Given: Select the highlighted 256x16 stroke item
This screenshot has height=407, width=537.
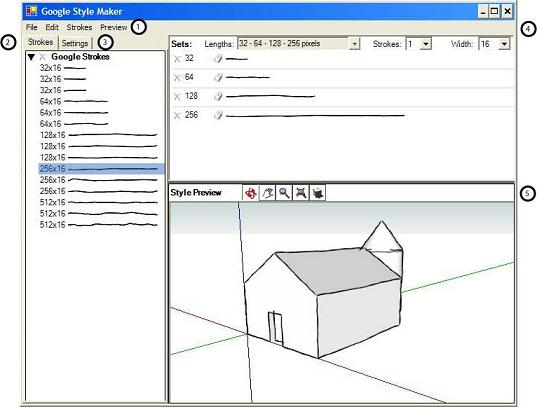Looking at the screenshot, I should [101, 169].
